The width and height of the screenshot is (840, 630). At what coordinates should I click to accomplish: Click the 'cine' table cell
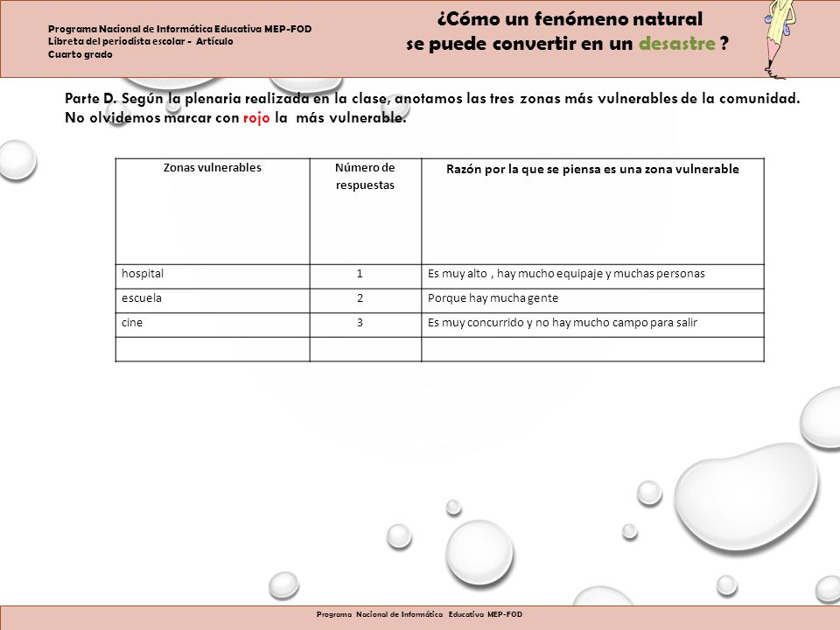click(x=213, y=325)
